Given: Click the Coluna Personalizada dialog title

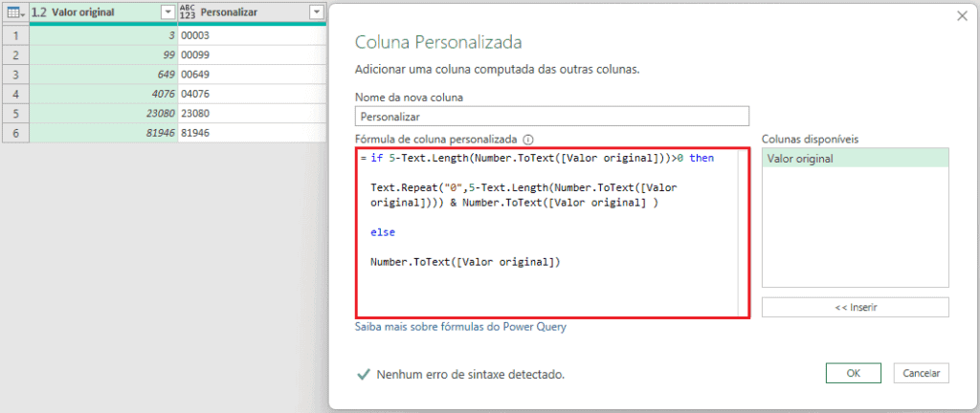Looking at the screenshot, I should (438, 42).
